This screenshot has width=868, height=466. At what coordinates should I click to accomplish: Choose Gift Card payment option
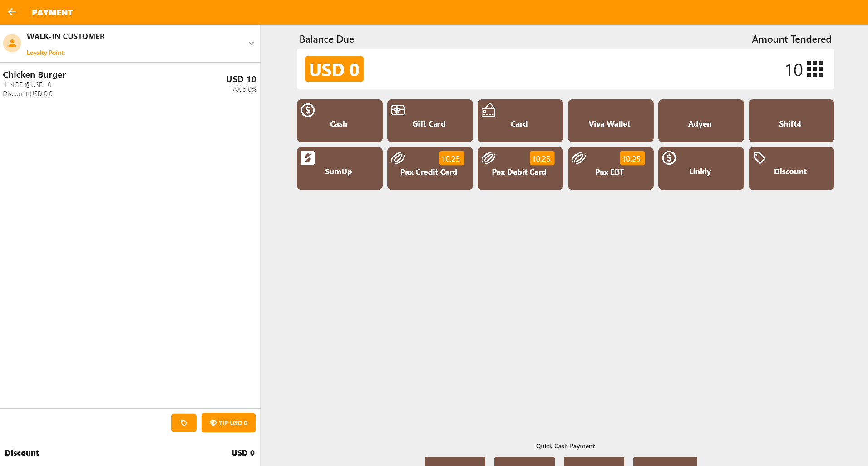click(429, 121)
